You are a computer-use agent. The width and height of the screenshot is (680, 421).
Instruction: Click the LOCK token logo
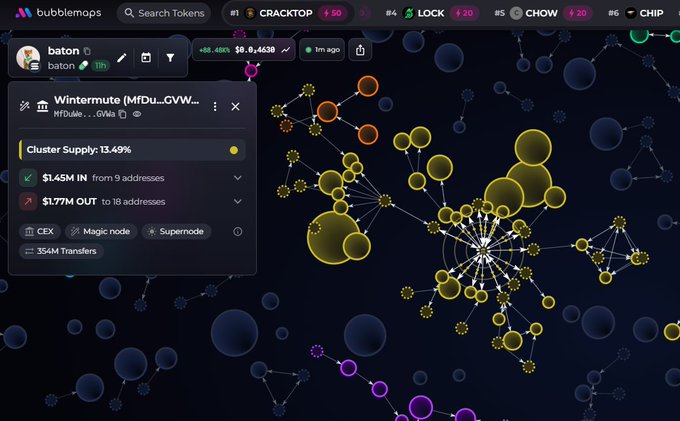pyautogui.click(x=409, y=13)
